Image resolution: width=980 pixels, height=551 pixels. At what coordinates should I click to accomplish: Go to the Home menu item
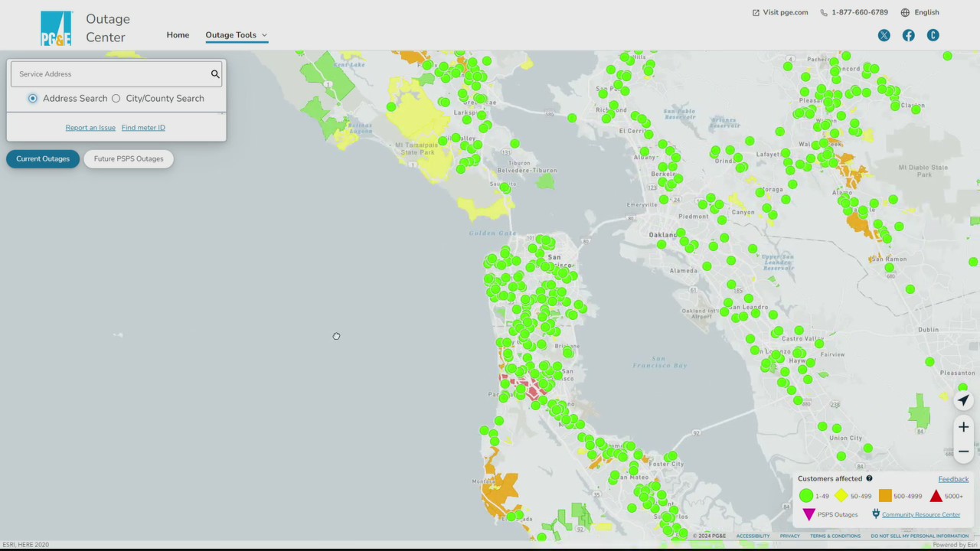(178, 35)
